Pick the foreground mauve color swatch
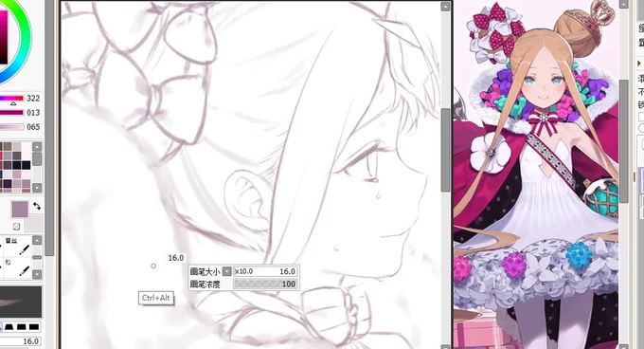Screen dimensions: 644x349 [20, 210]
